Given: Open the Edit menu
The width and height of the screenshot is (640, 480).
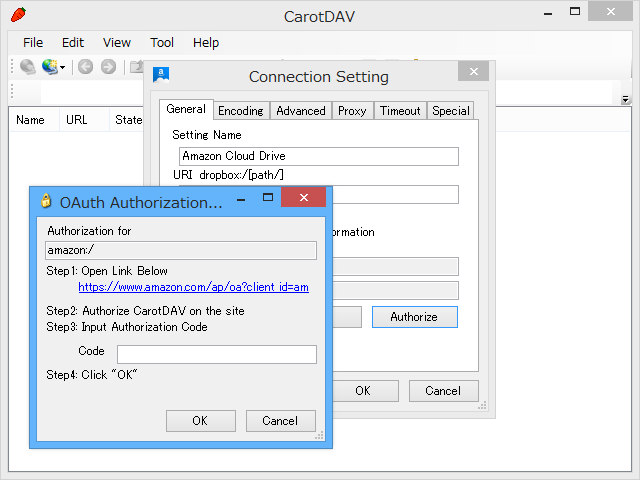Looking at the screenshot, I should click(x=73, y=42).
